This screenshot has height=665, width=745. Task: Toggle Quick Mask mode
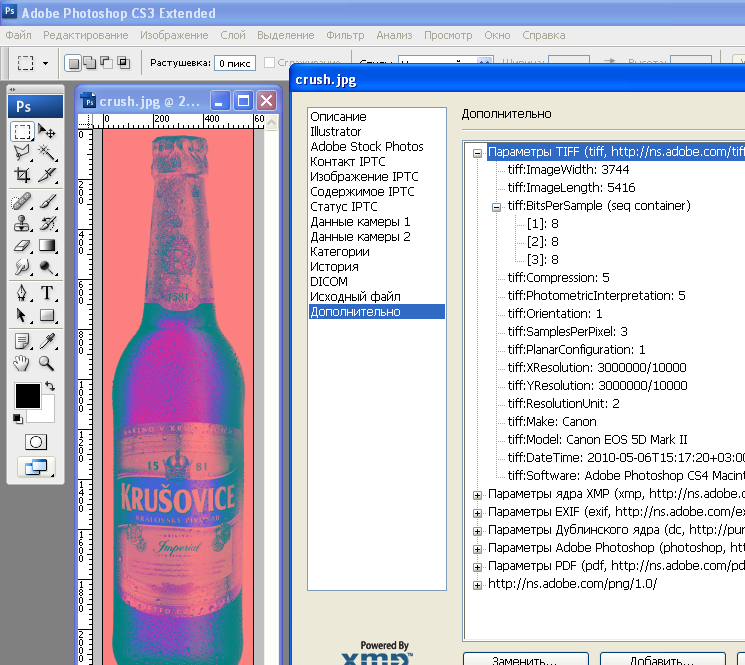(x=36, y=442)
